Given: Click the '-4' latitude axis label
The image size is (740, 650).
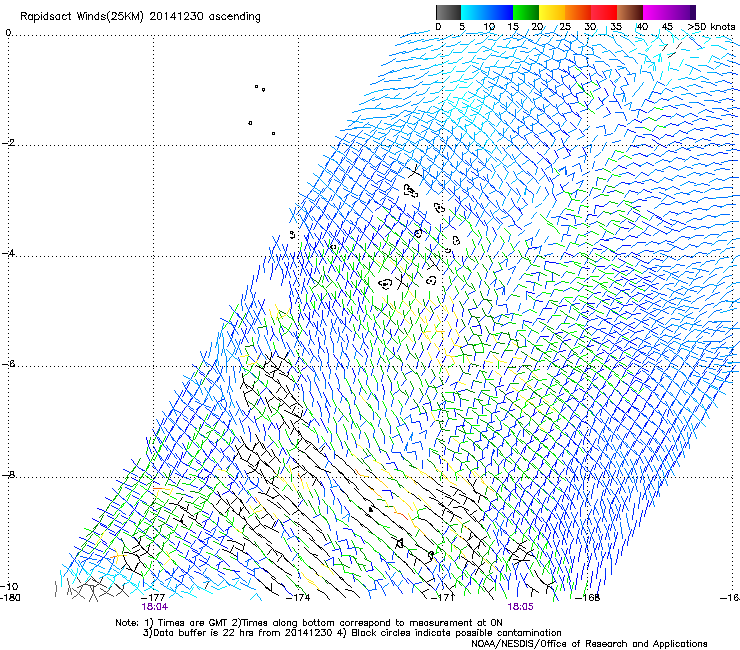Looking at the screenshot, I should click(x=9, y=253).
